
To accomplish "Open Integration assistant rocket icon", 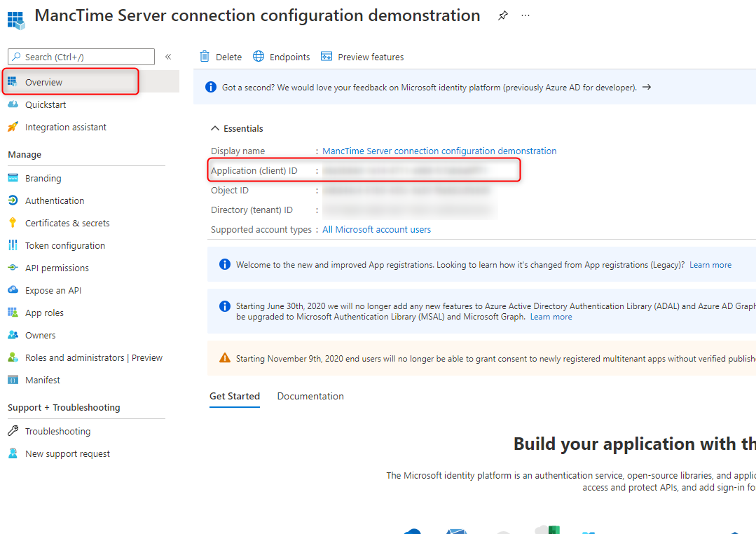I will coord(13,128).
